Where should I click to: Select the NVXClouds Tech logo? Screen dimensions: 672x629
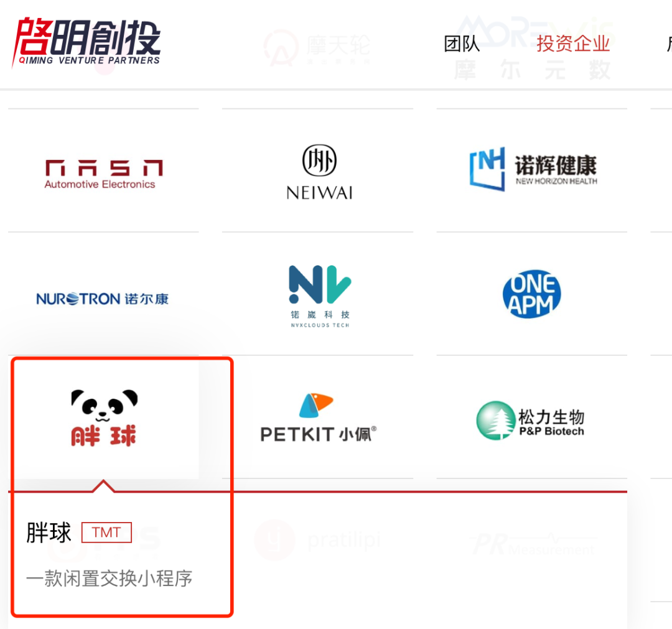[x=320, y=297]
